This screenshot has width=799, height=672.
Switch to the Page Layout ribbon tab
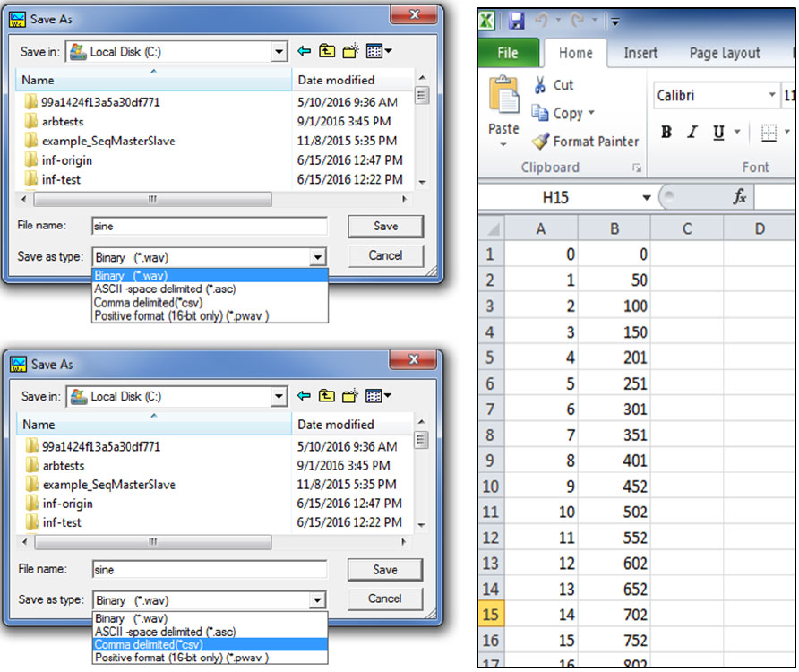724,53
